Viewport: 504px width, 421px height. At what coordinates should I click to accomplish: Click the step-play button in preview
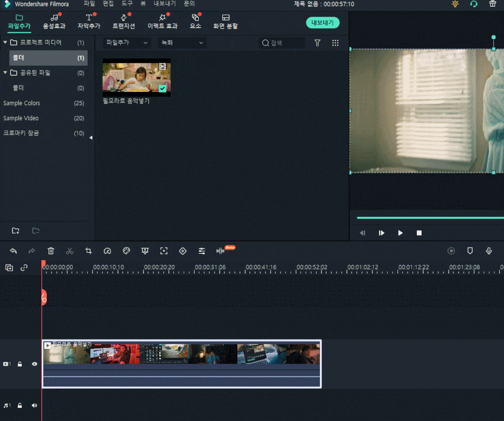381,233
